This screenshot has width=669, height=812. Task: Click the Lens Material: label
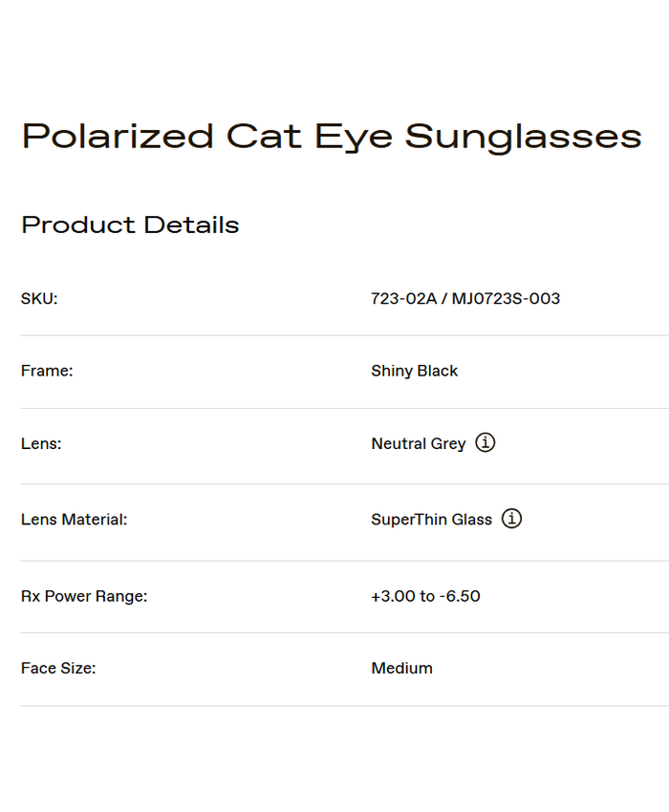coord(74,520)
